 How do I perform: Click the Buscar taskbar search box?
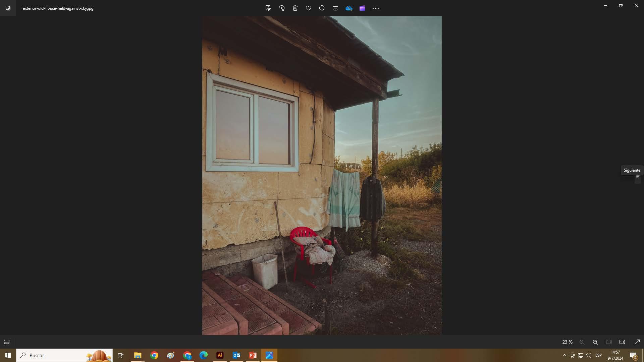(x=64, y=355)
